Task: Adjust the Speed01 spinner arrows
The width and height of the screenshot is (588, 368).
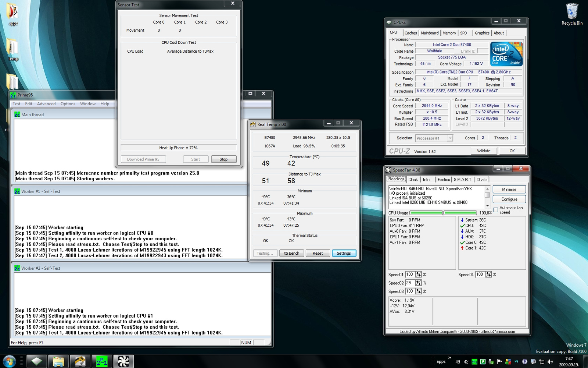Action: (x=419, y=275)
